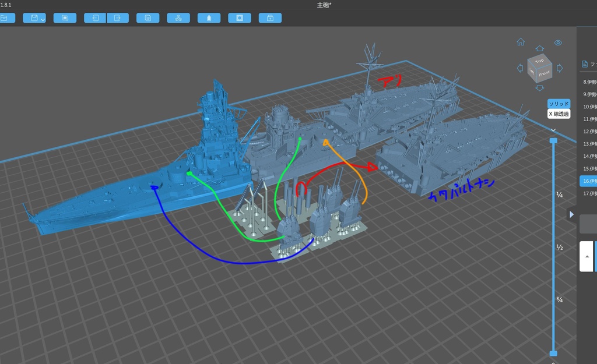
Task: Click the screenshot capture toolbar icon
Action: [65, 18]
